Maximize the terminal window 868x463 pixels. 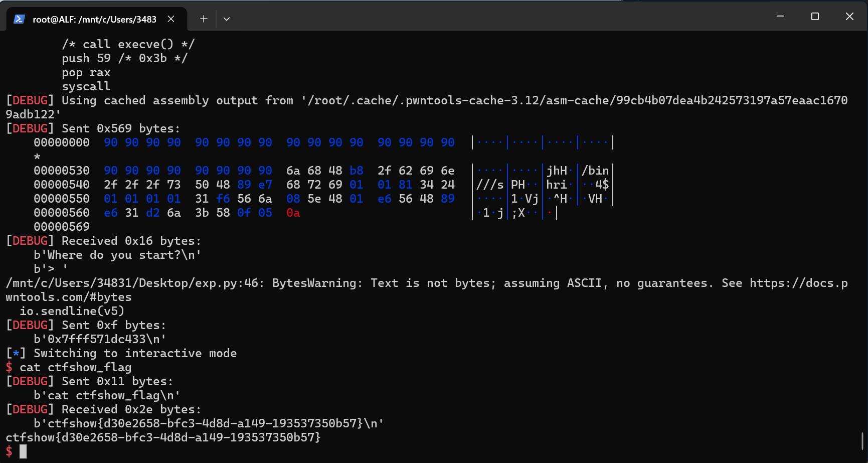coord(815,17)
